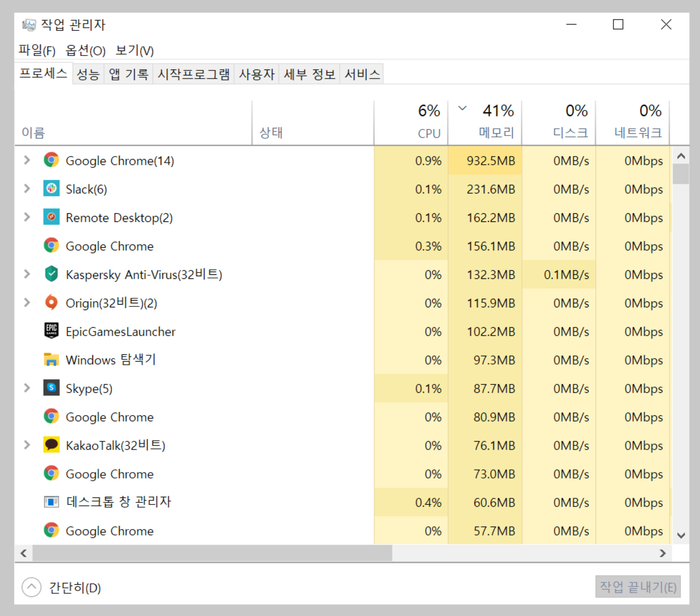This screenshot has height=616, width=700.
Task: Expand the KakaoTalk(32비트) process group
Action: point(27,445)
